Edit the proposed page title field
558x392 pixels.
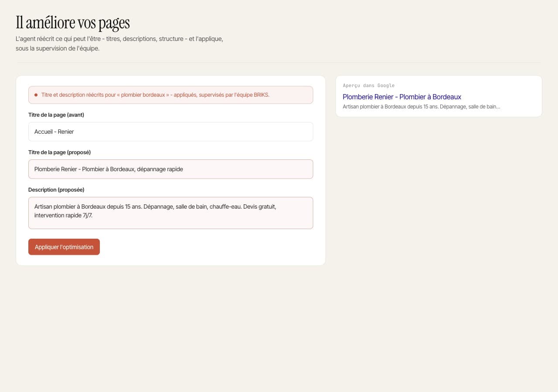(170, 169)
